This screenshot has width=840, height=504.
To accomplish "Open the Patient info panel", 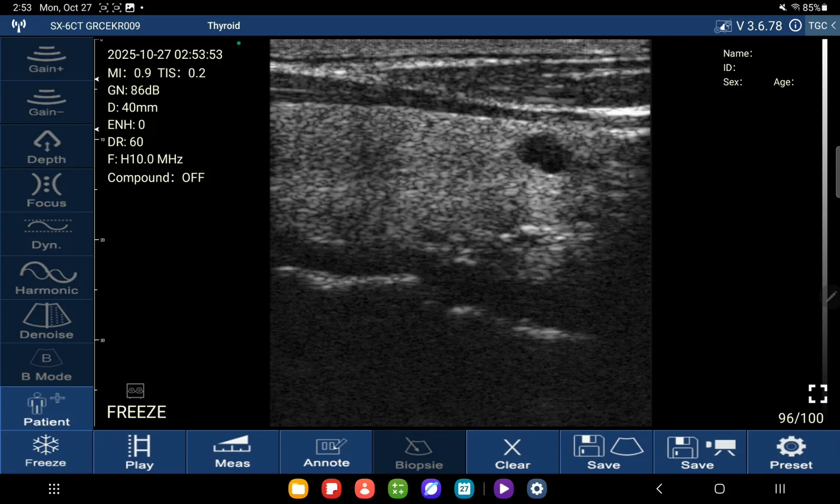I will [x=47, y=409].
